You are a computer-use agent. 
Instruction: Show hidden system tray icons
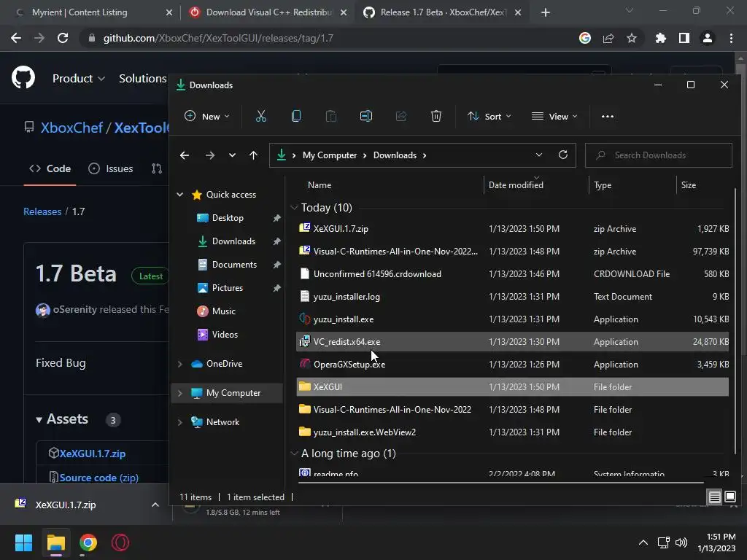tap(643, 542)
